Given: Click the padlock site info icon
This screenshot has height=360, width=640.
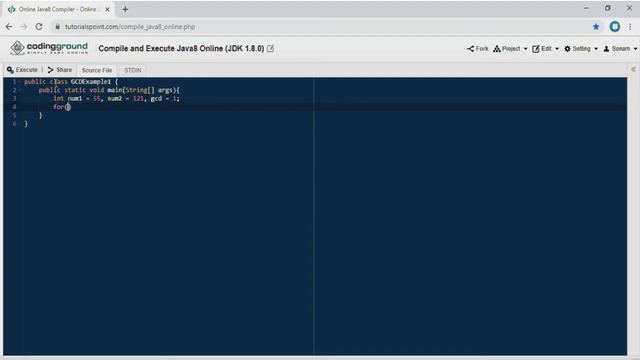Looking at the screenshot, I should pos(57,27).
